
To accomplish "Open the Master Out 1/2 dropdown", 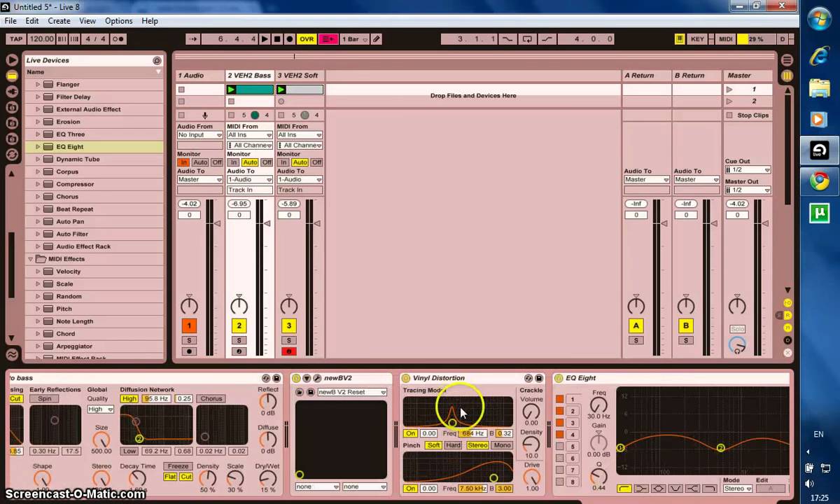I will pos(748,190).
